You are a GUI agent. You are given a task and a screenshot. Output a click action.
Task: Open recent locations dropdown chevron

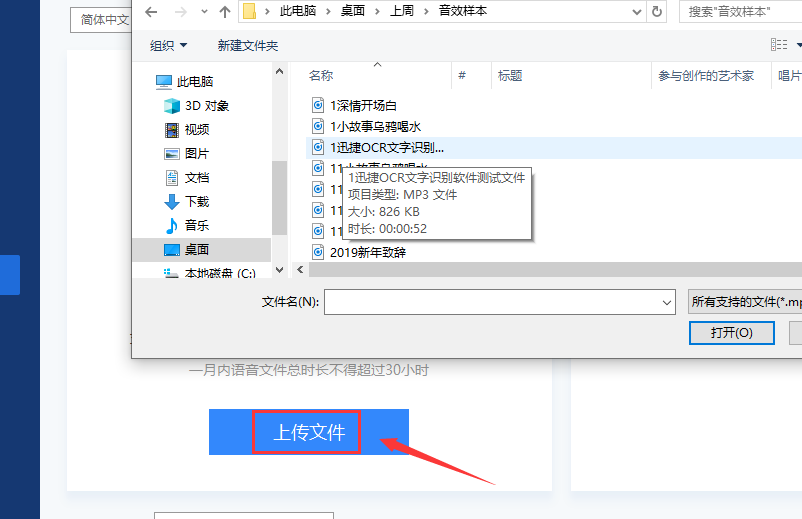pyautogui.click(x=204, y=11)
